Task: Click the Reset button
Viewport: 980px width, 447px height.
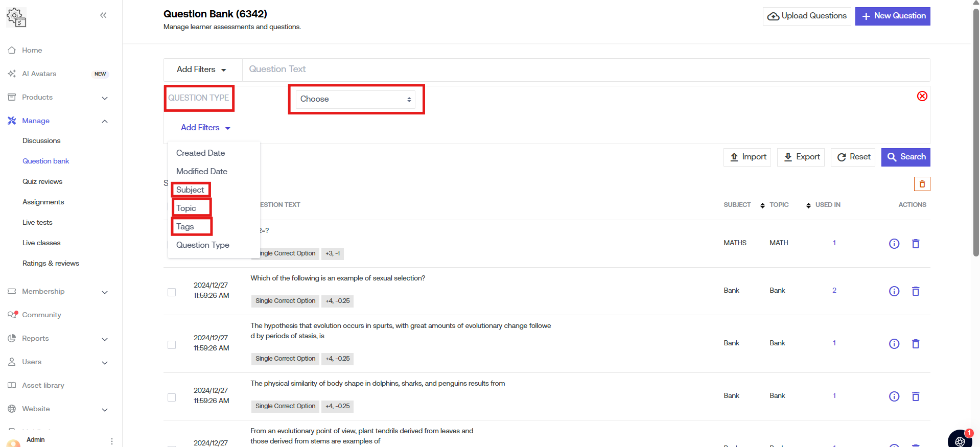Action: click(853, 157)
